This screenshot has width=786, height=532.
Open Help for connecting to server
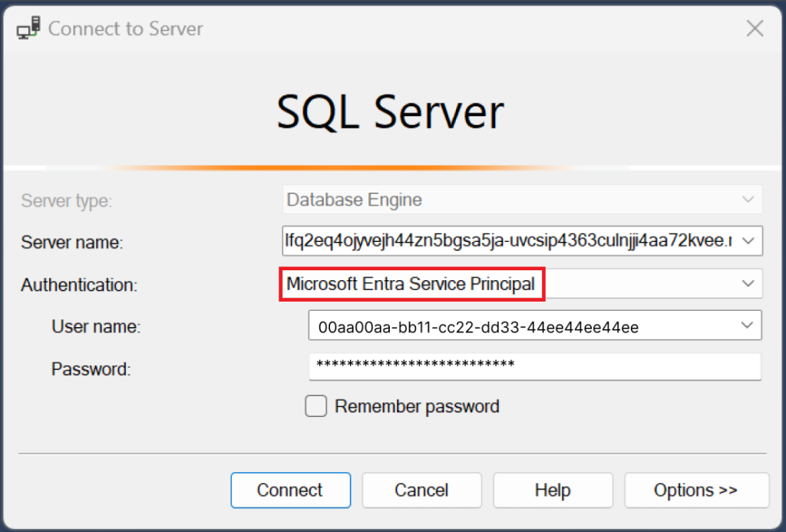(553, 490)
